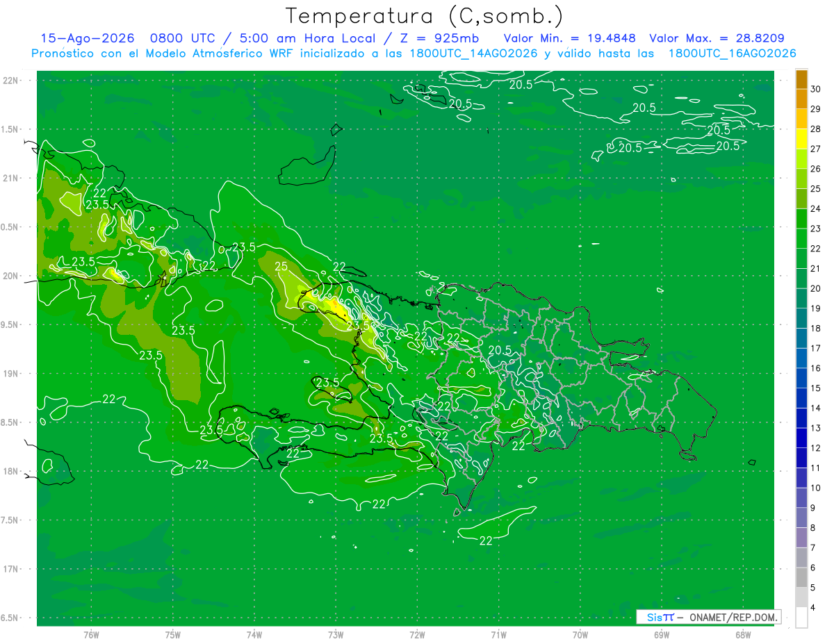Click the '18N' latitude axis label

coord(11,472)
